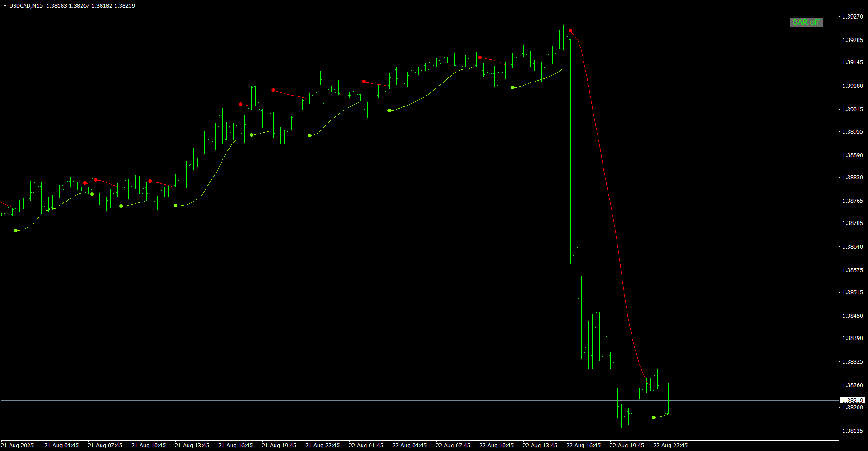The image size is (868, 451).
Task: Select the horizontal bid price line
Action: [x=420, y=401]
